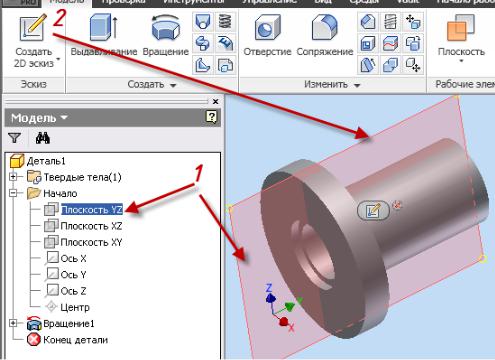Select Ось Z in the browser

(66, 291)
